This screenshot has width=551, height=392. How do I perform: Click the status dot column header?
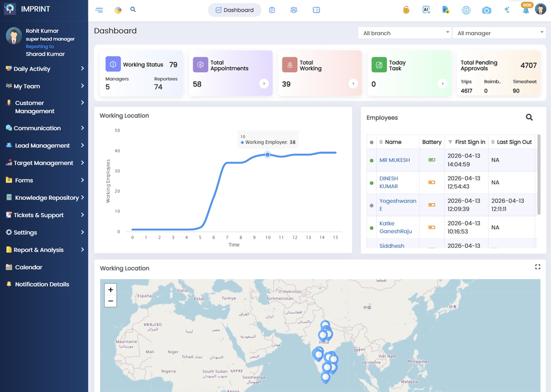[371, 142]
